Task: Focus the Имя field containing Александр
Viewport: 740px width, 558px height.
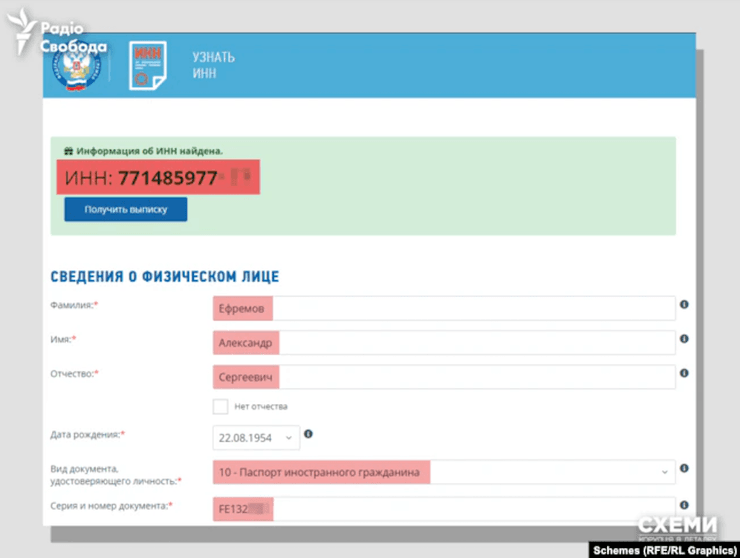Action: 443,343
